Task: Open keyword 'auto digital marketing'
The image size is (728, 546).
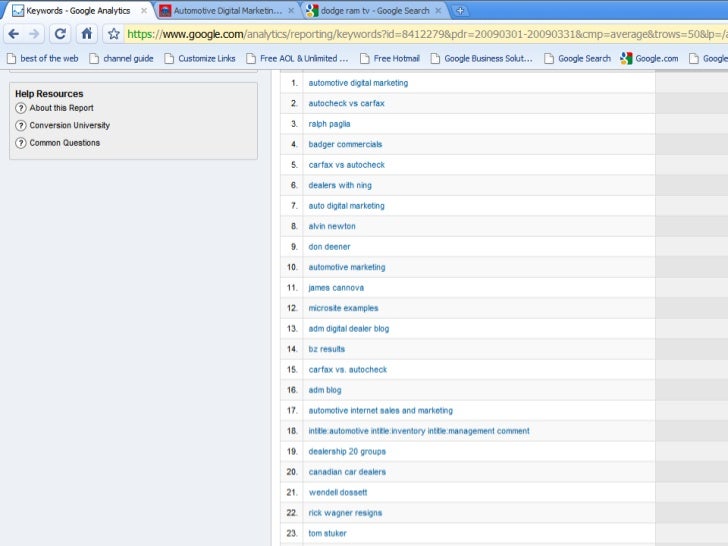Action: [x=346, y=206]
